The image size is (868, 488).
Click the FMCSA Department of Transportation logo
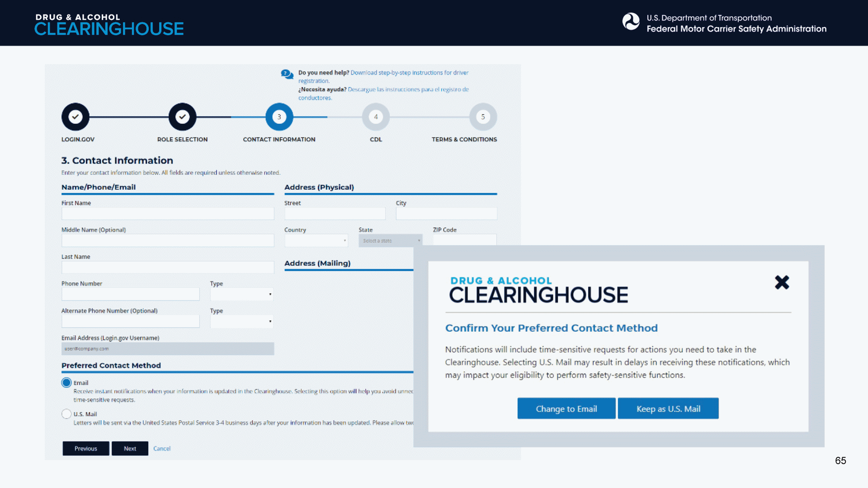coord(631,22)
